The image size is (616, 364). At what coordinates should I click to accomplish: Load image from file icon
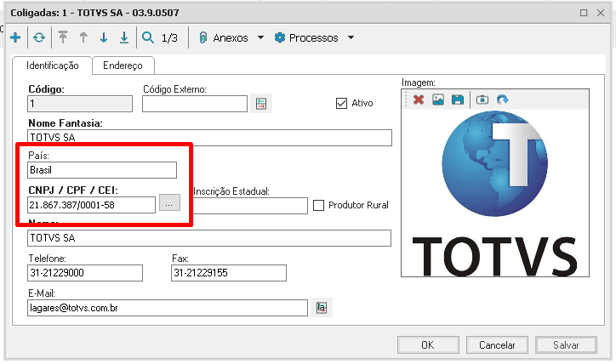pos(438,100)
